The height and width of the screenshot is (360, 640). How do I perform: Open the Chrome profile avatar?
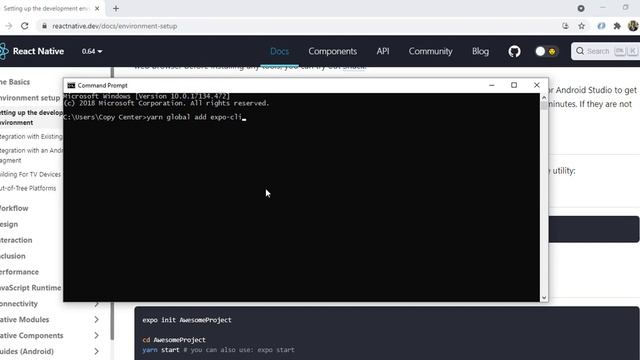(x=633, y=26)
